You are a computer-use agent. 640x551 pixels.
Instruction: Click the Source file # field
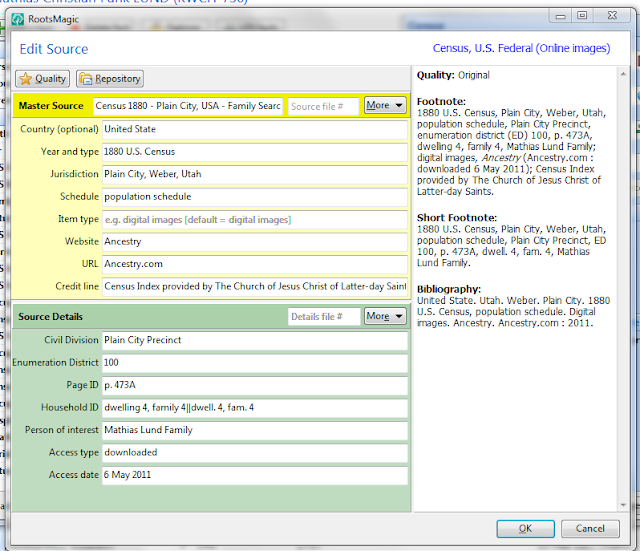click(x=323, y=106)
